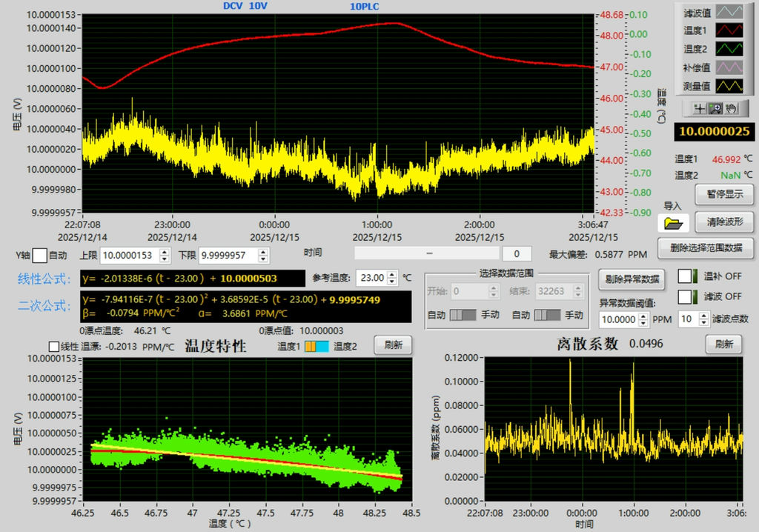Screen dimensions: 759x532
Task: Select the graph zoom magnifier tool
Action: click(x=715, y=109)
